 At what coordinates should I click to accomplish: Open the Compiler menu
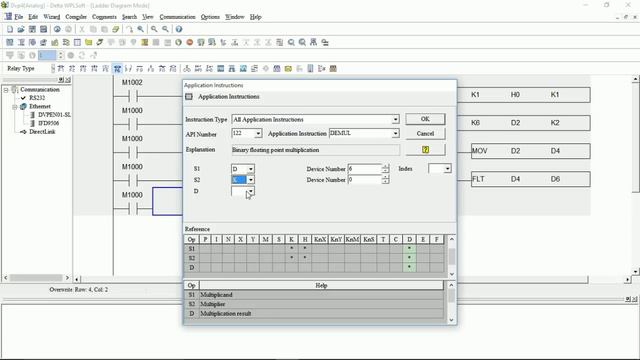(76, 17)
